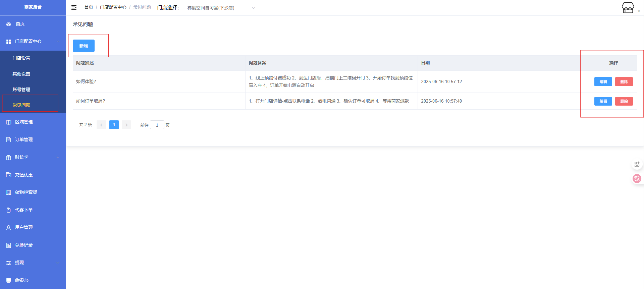
Task: Edit the 如何订单取消? question row
Action: tap(603, 101)
